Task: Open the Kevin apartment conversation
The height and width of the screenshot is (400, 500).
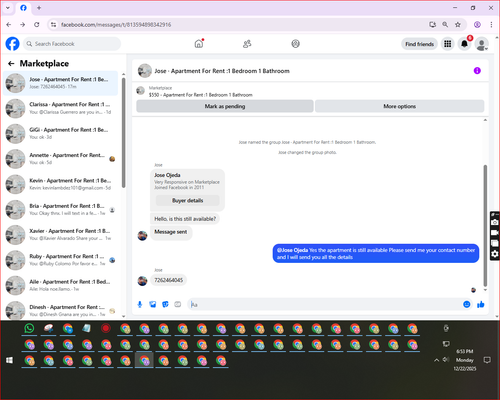Action: coord(61,184)
